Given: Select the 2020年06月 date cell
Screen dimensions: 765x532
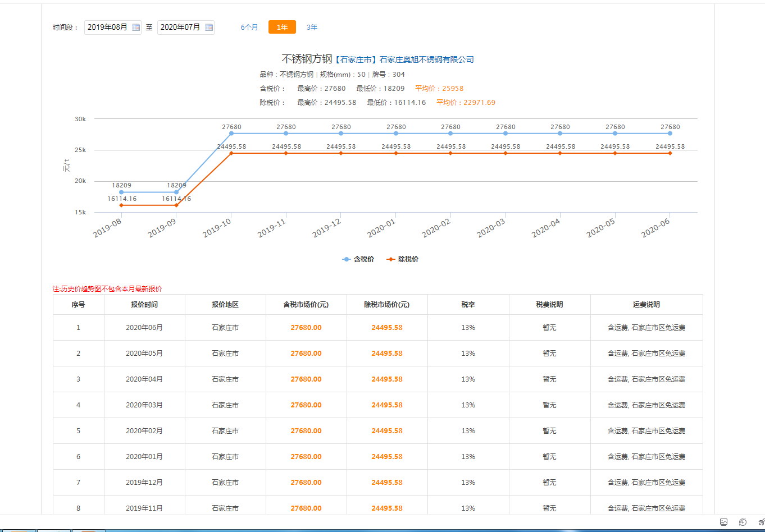Looking at the screenshot, I should (x=144, y=328).
